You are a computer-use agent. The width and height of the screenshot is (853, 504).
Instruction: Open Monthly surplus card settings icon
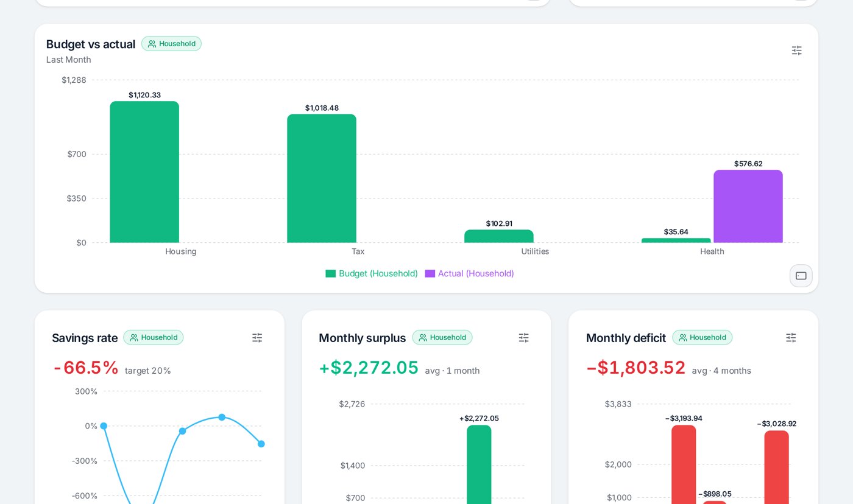coord(523,338)
